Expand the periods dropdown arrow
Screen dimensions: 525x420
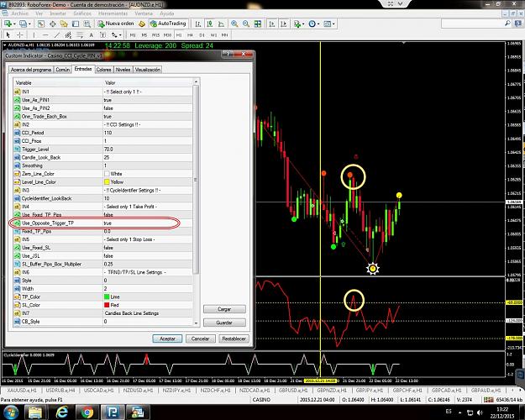(318, 24)
